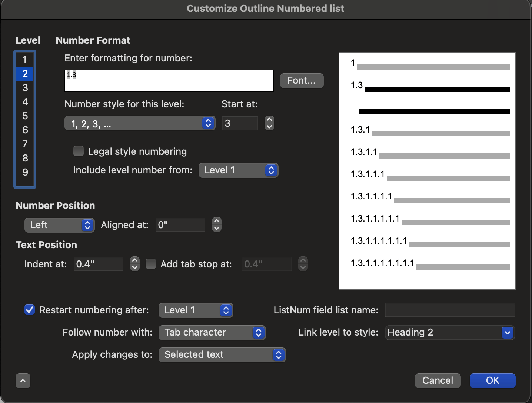532x403 pixels.
Task: Click the Cancel button
Action: pyautogui.click(x=438, y=380)
